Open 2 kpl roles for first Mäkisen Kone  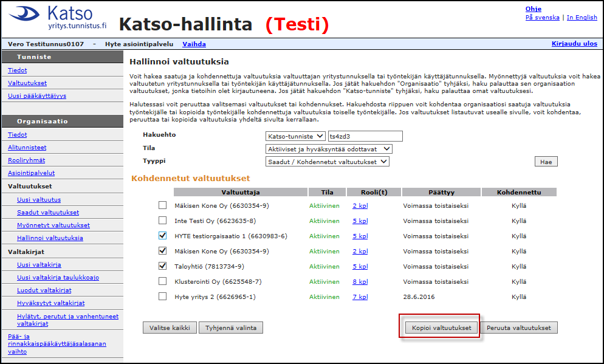click(x=360, y=205)
